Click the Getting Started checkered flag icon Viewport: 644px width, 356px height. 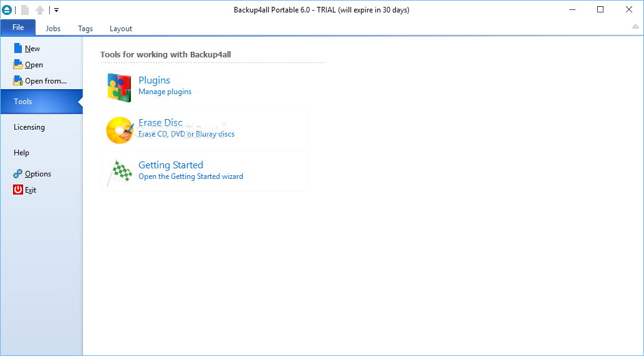click(x=120, y=172)
